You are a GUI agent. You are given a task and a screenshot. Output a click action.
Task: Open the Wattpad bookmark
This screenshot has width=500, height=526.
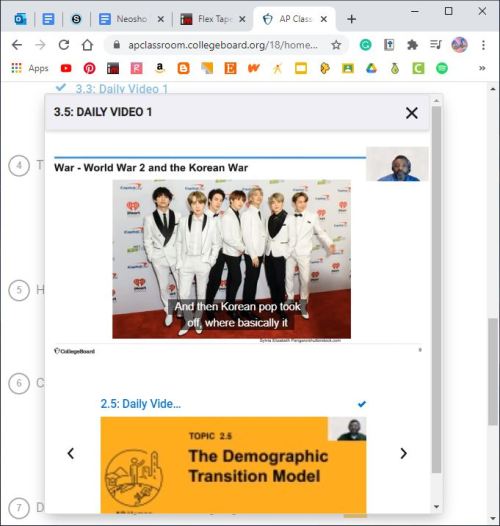[254, 68]
